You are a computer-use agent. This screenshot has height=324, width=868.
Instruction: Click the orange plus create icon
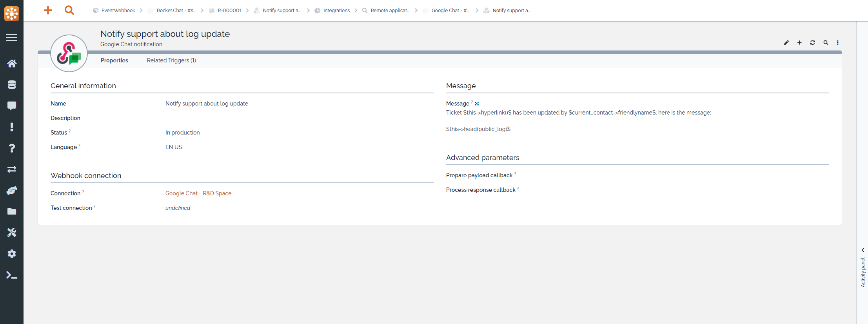pos(48,10)
